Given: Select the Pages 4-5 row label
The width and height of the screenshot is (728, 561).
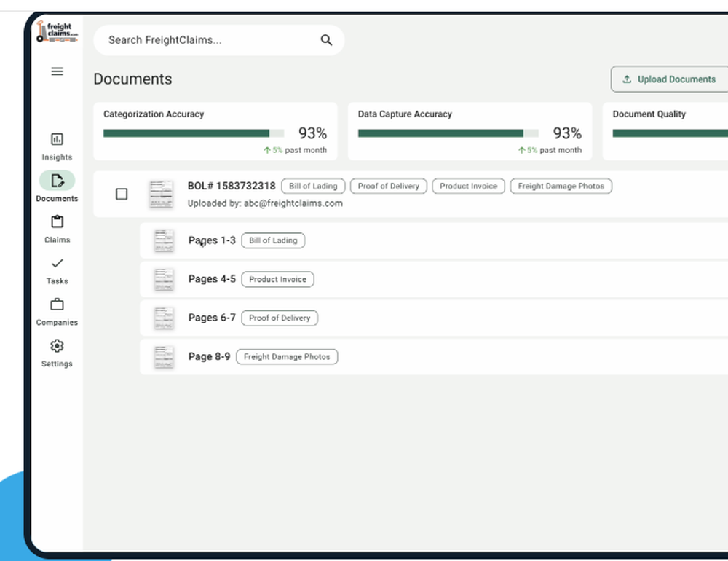Looking at the screenshot, I should [212, 279].
